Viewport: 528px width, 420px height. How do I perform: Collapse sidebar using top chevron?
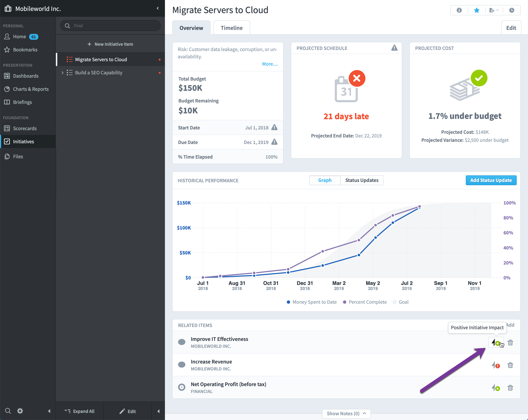tap(158, 8)
